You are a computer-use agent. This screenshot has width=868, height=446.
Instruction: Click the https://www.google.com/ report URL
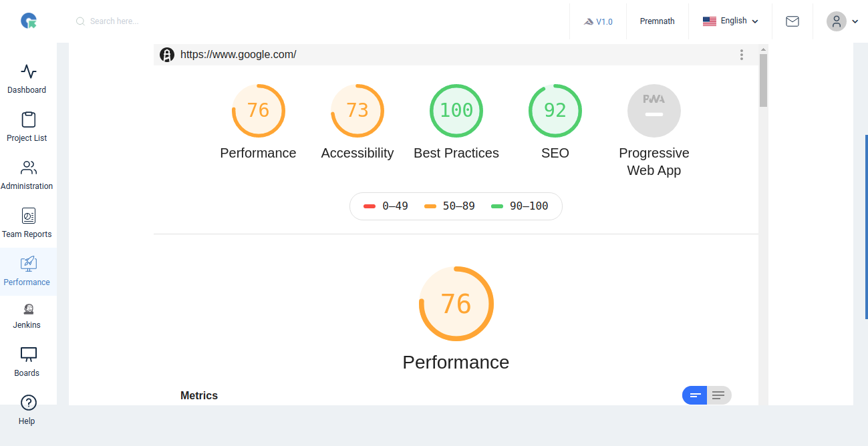point(239,54)
